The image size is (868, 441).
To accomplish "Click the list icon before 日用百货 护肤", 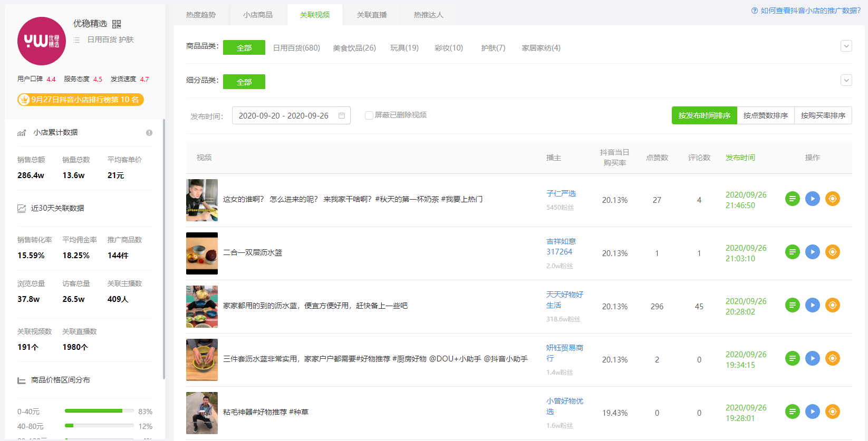I will click(x=76, y=40).
